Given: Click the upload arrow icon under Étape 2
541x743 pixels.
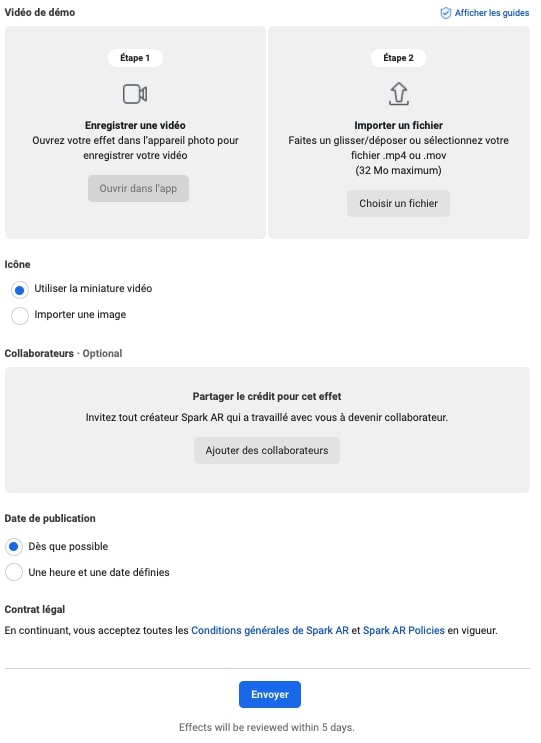Looking at the screenshot, I should [x=398, y=94].
